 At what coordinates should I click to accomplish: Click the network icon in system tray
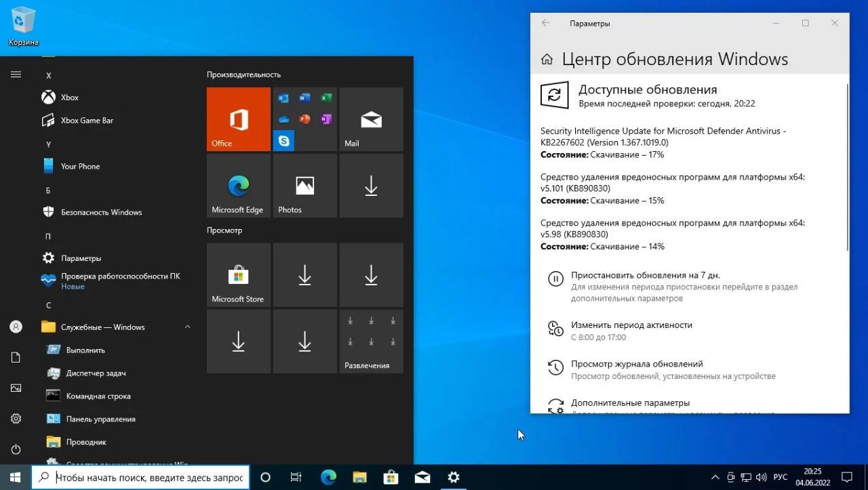pyautogui.click(x=746, y=477)
